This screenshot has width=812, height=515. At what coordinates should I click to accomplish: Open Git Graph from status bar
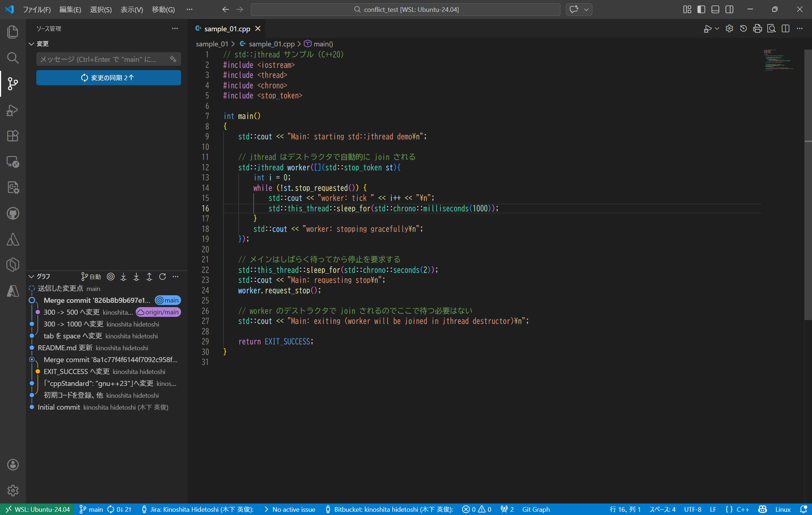[x=536, y=509]
